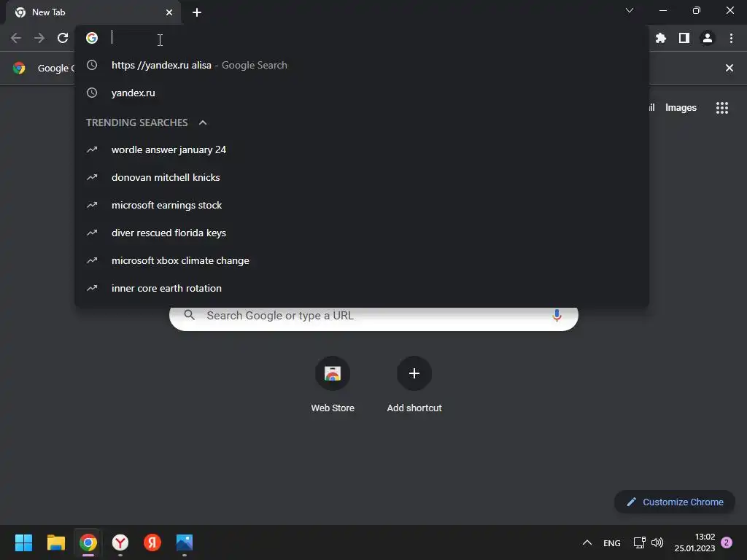Choose wordle answer january 24 suggestion
Screen dimensions: 747x560
(x=362, y=150)
